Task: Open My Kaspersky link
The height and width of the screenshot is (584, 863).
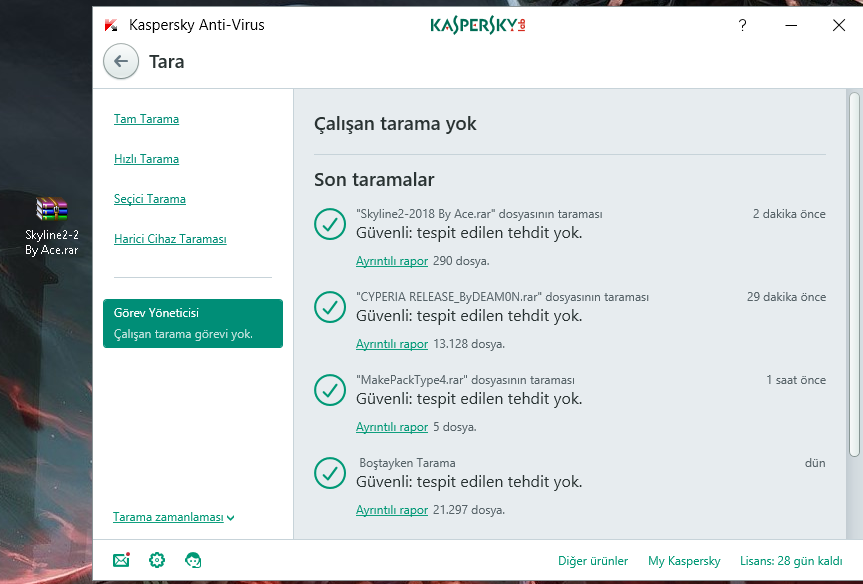Action: pyautogui.click(x=684, y=561)
